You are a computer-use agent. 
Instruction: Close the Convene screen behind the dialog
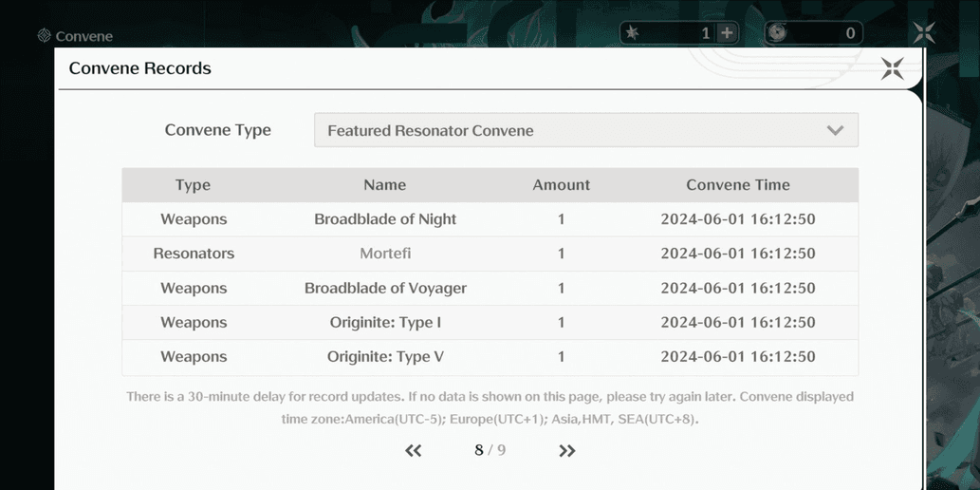coord(924,32)
